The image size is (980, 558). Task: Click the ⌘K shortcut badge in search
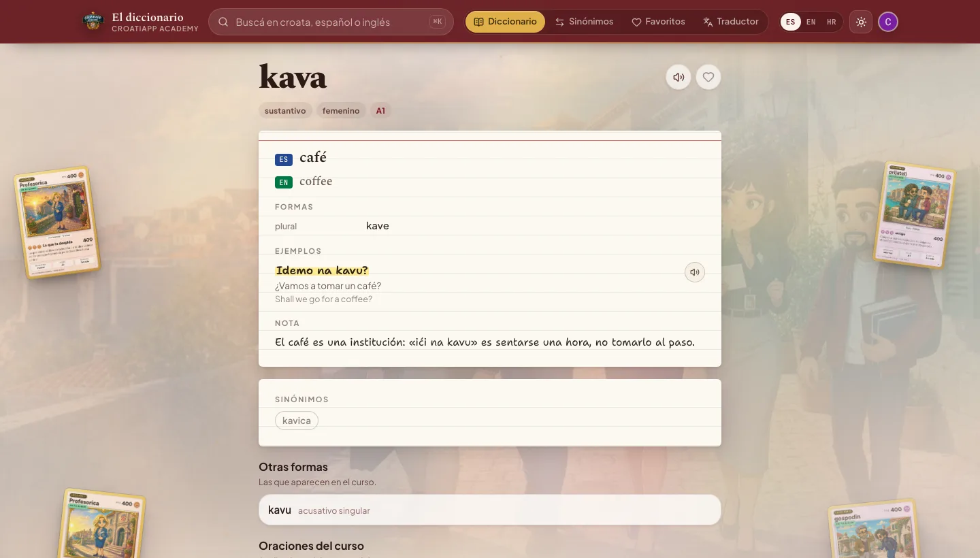coord(437,22)
